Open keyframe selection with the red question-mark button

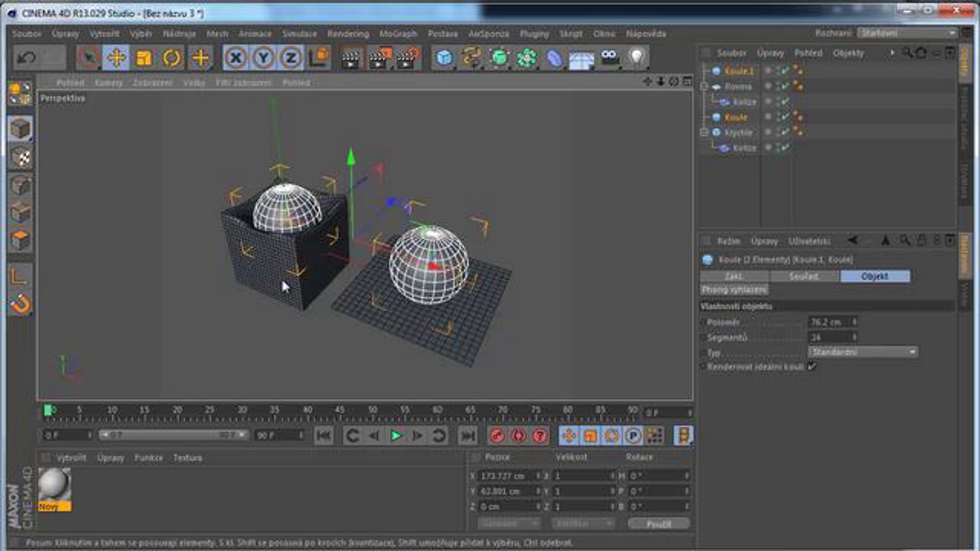[x=540, y=436]
